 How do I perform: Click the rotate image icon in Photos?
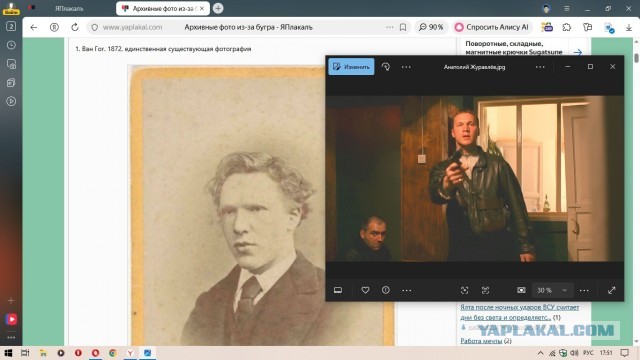(386, 67)
